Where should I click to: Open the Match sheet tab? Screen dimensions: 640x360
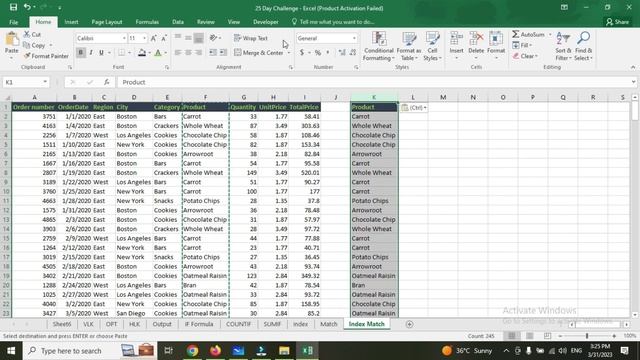tap(329, 324)
